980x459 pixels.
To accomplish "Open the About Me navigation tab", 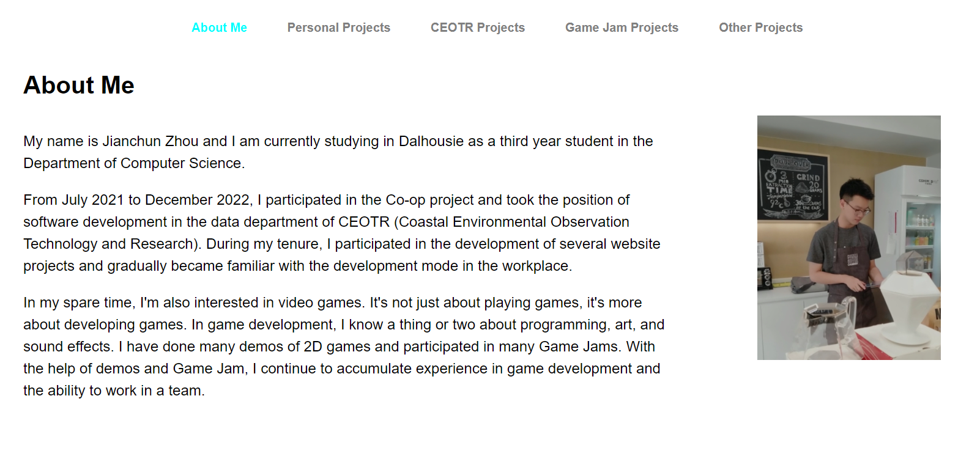I will tap(219, 28).
